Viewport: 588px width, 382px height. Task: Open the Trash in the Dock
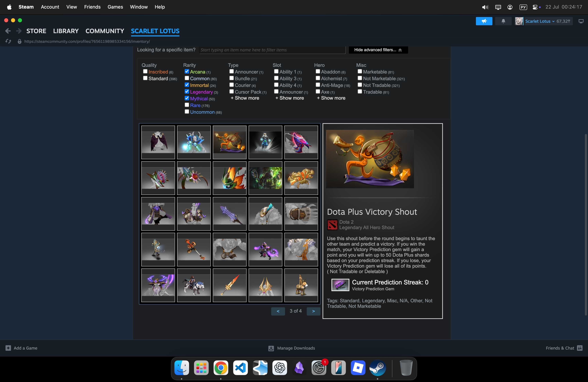(406, 368)
